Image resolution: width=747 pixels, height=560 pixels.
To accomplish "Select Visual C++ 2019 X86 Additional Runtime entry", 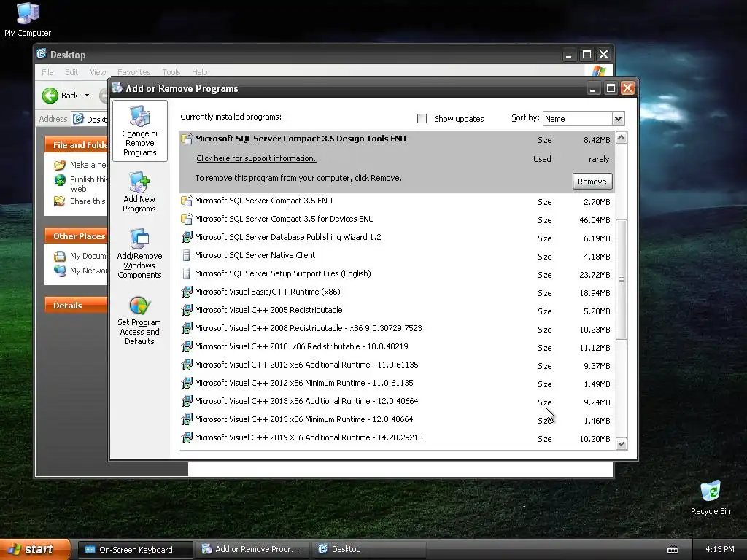I will click(x=397, y=438).
